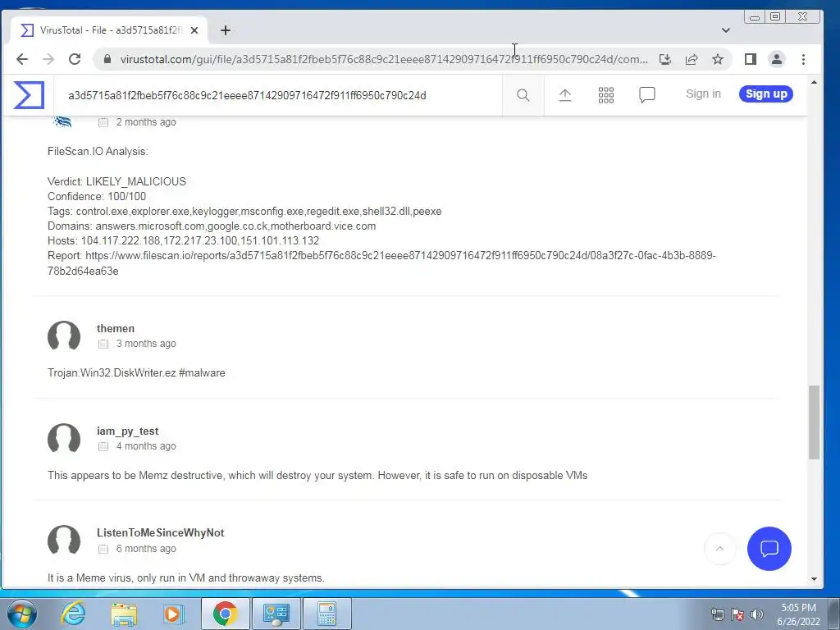Click the "3 months ago" timestamp
The height and width of the screenshot is (630, 840).
[146, 344]
